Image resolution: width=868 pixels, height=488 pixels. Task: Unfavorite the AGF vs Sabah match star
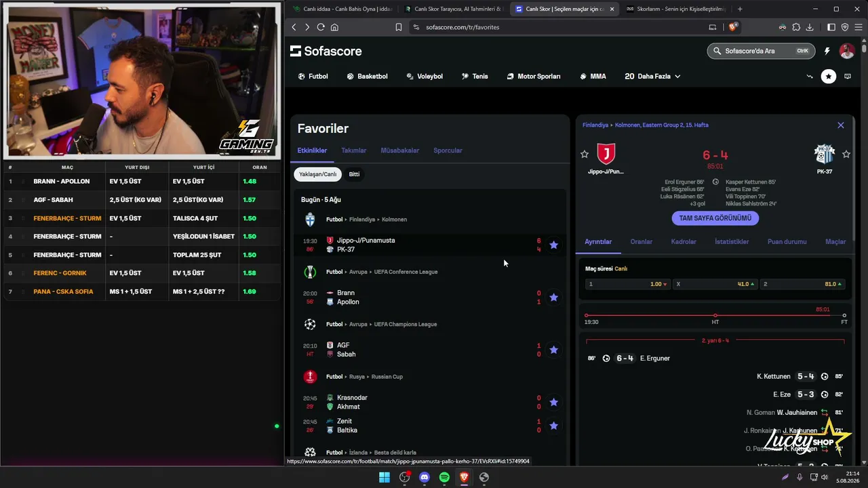(553, 350)
